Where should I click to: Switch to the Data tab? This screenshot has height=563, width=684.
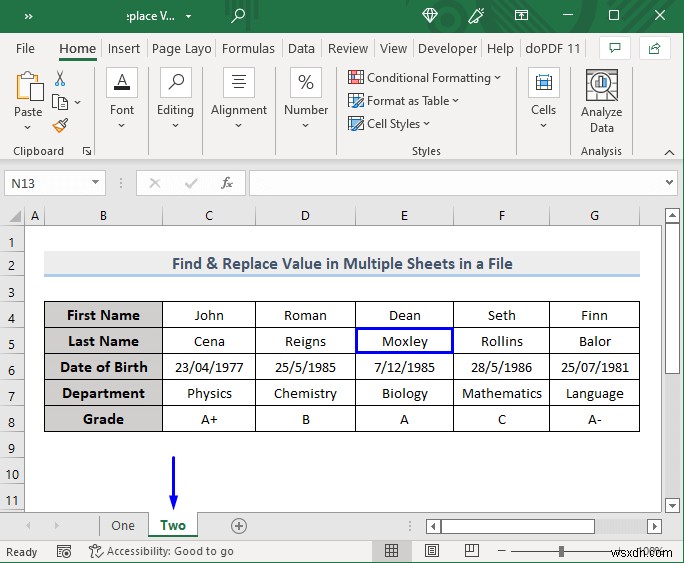[301, 48]
